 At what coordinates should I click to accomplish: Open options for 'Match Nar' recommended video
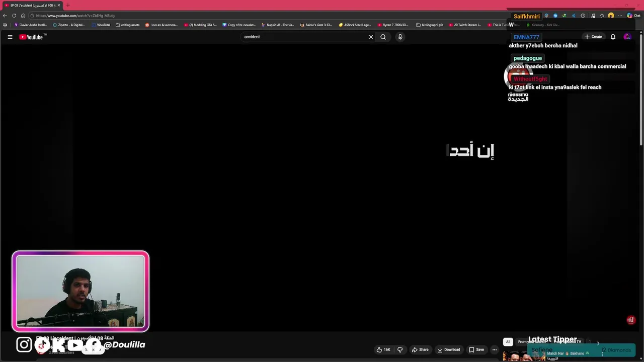tap(602, 354)
